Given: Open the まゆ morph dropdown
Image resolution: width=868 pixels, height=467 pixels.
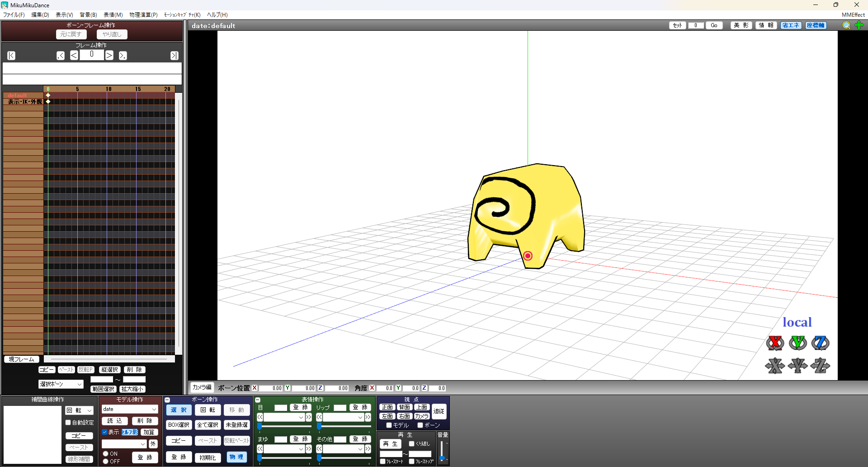Looking at the screenshot, I should tap(284, 449).
